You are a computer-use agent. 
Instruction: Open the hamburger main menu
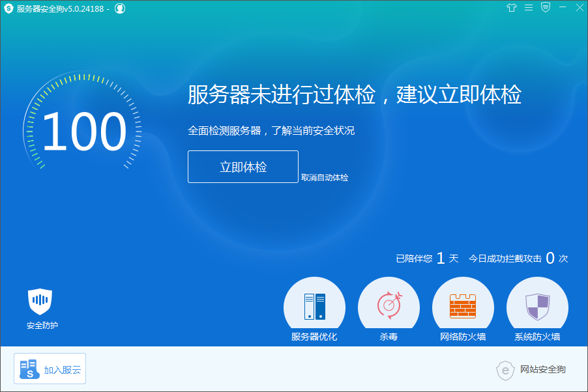point(528,8)
